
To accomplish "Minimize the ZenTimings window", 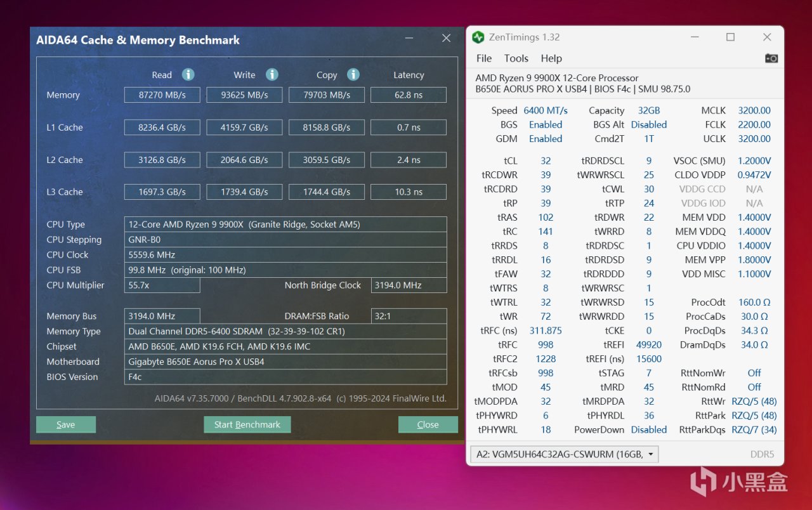I will [x=694, y=37].
